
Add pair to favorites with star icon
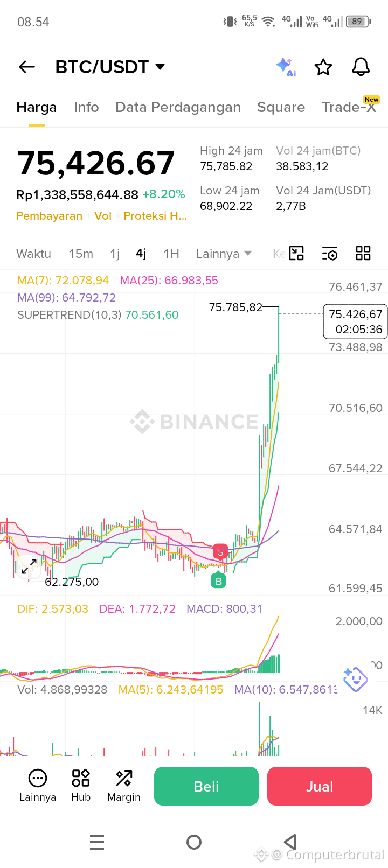point(323,67)
